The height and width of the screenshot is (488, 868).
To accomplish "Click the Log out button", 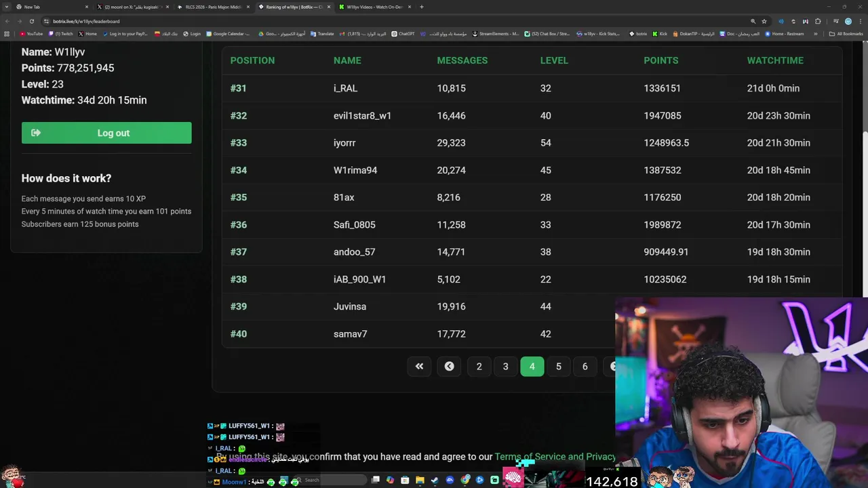I will point(106,133).
